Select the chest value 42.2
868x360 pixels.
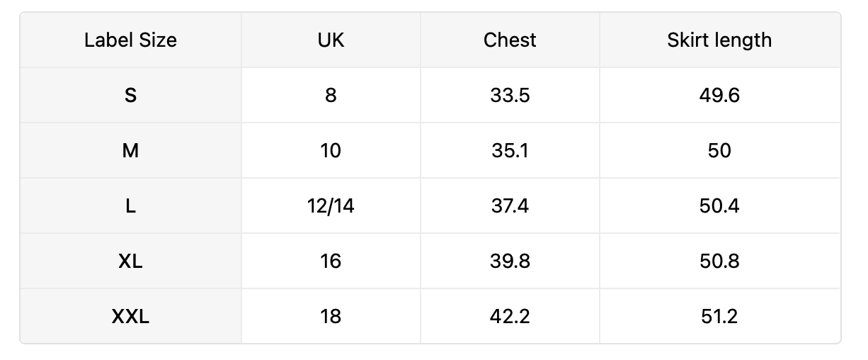pyautogui.click(x=510, y=316)
